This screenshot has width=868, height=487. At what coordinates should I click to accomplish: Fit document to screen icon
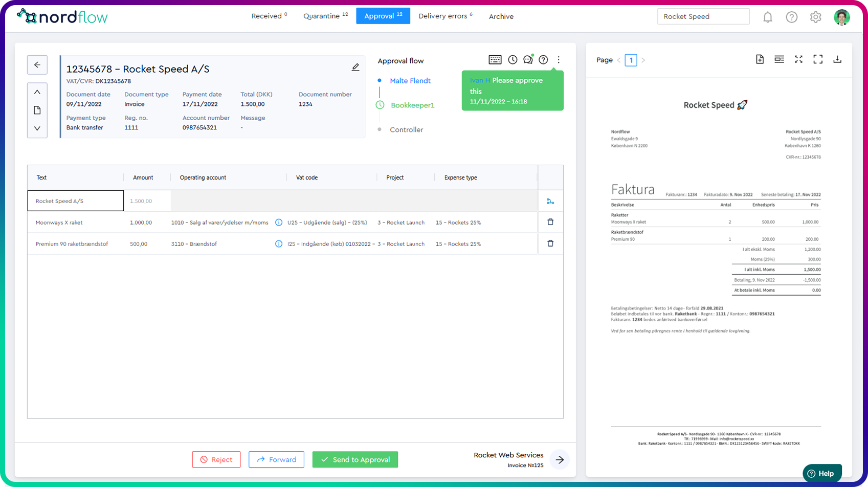coord(798,59)
